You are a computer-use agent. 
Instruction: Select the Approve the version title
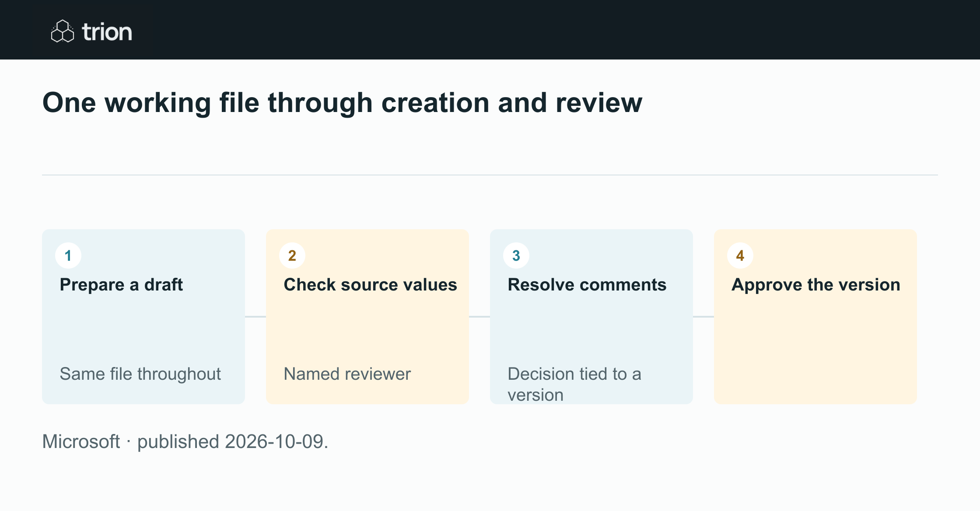tap(816, 285)
